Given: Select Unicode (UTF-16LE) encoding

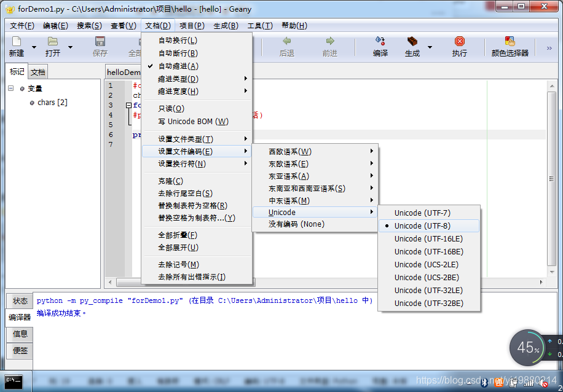Looking at the screenshot, I should [x=429, y=239].
